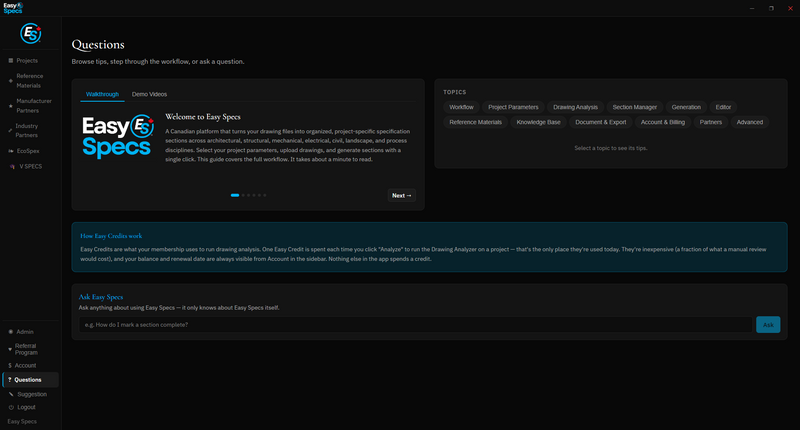Screen dimensions: 800x430
Task: Show Account & Billing tips
Action: pos(663,122)
